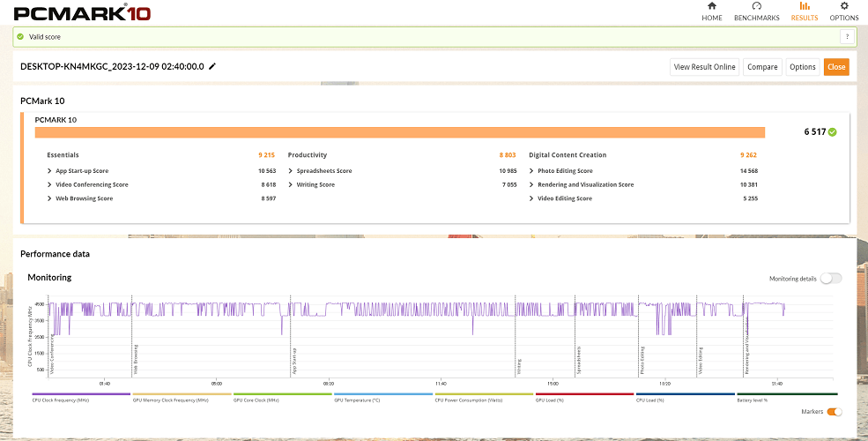Image resolution: width=868 pixels, height=441 pixels.
Task: Click the Spreadsheets chart marker
Action: [x=579, y=362]
